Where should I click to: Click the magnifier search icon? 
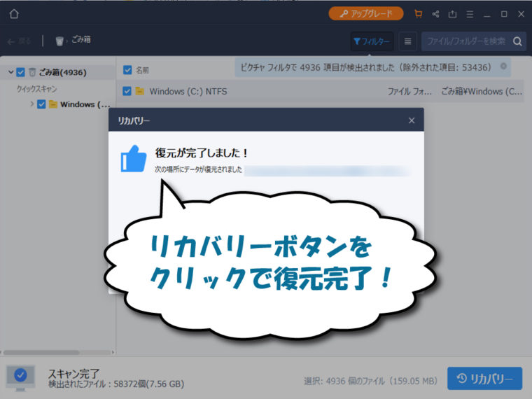tap(517, 41)
